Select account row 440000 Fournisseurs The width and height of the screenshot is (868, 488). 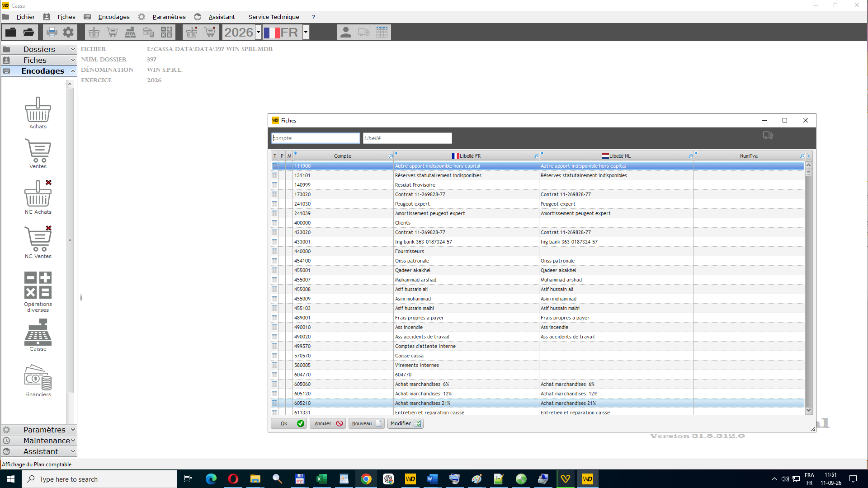(x=538, y=251)
